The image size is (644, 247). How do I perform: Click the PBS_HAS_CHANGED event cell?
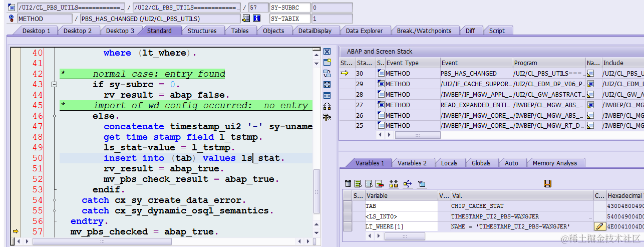pyautogui.click(x=476, y=74)
